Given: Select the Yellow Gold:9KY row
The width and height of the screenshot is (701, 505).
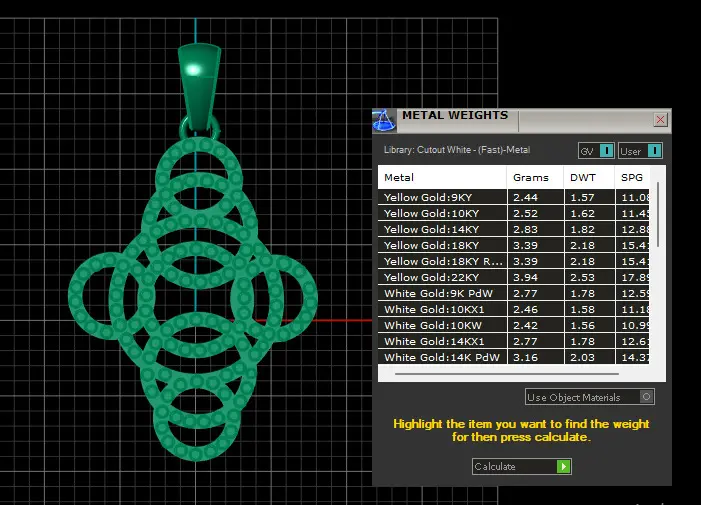Looking at the screenshot, I should (x=514, y=197).
